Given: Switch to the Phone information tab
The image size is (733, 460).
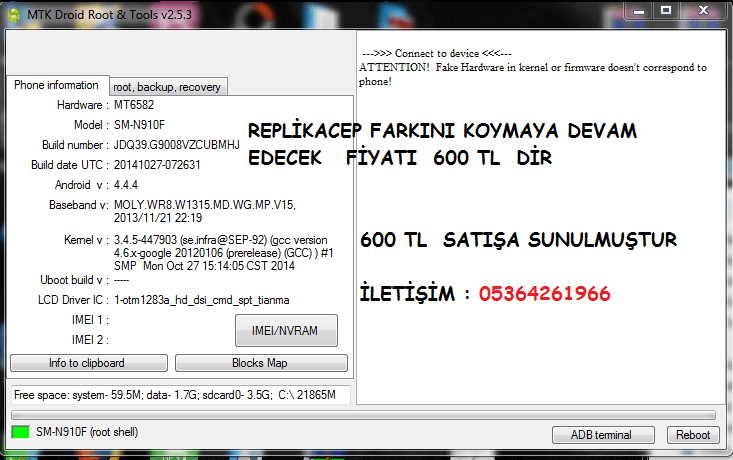Looking at the screenshot, I should pos(56,85).
